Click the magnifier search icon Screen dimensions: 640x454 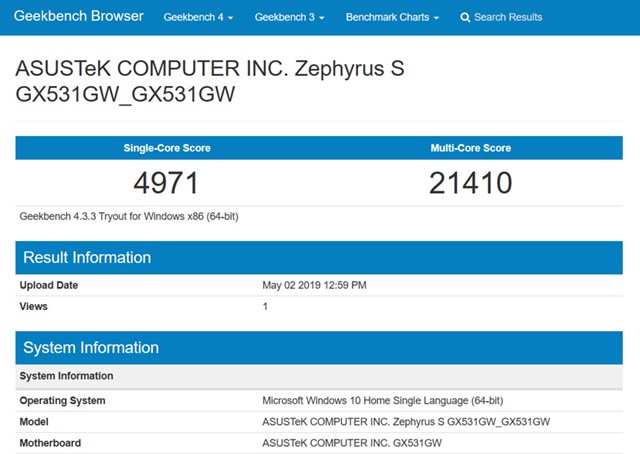[x=465, y=17]
